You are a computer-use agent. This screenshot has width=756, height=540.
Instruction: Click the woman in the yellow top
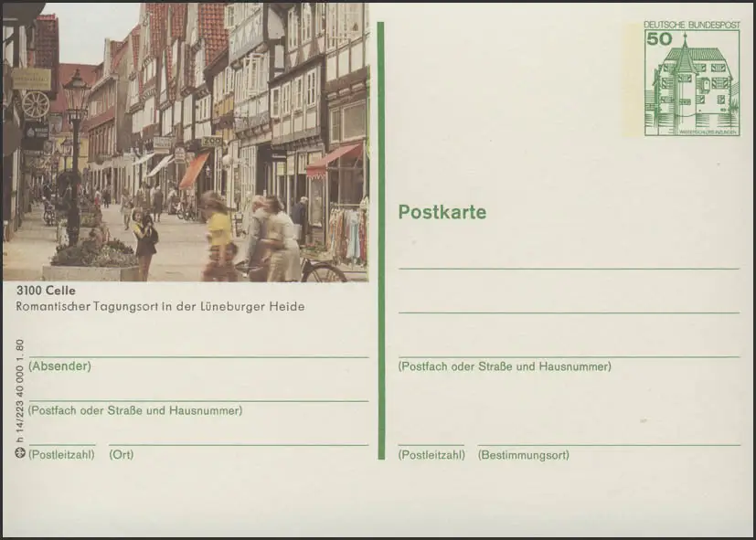pyautogui.click(x=219, y=238)
